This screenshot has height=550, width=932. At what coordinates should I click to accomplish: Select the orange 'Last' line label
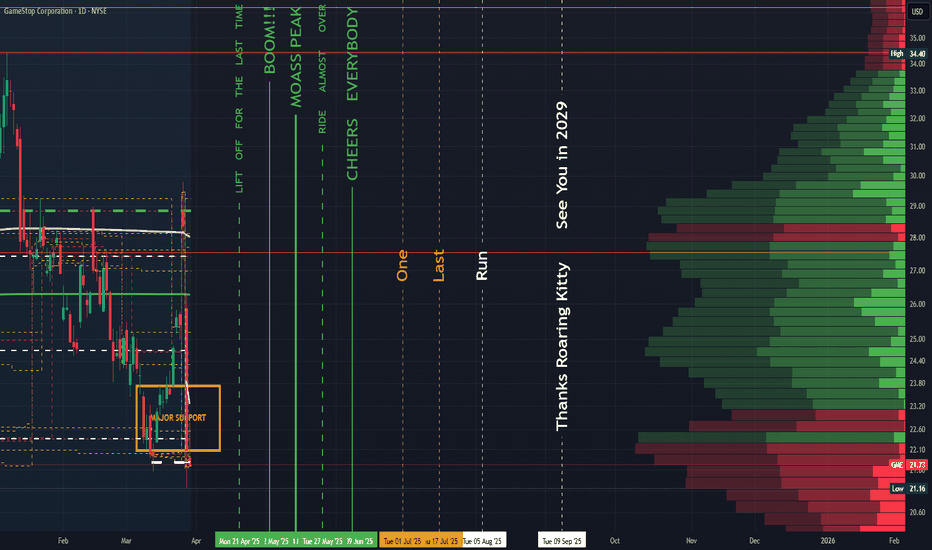pyautogui.click(x=439, y=265)
